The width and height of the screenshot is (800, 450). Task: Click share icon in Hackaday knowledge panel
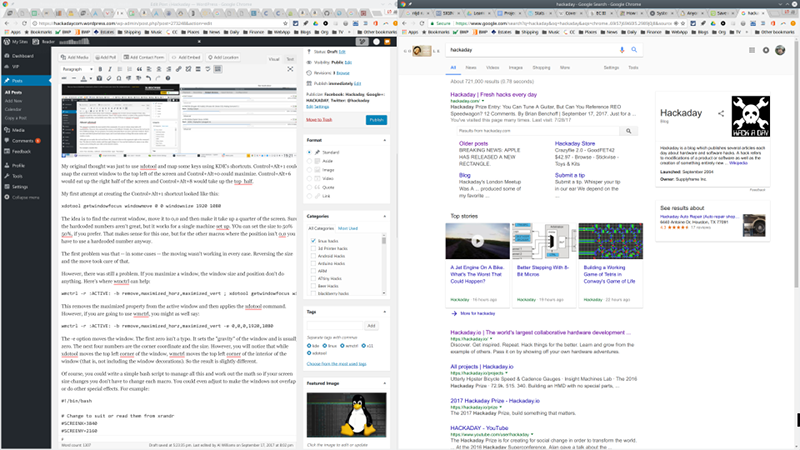722,113
